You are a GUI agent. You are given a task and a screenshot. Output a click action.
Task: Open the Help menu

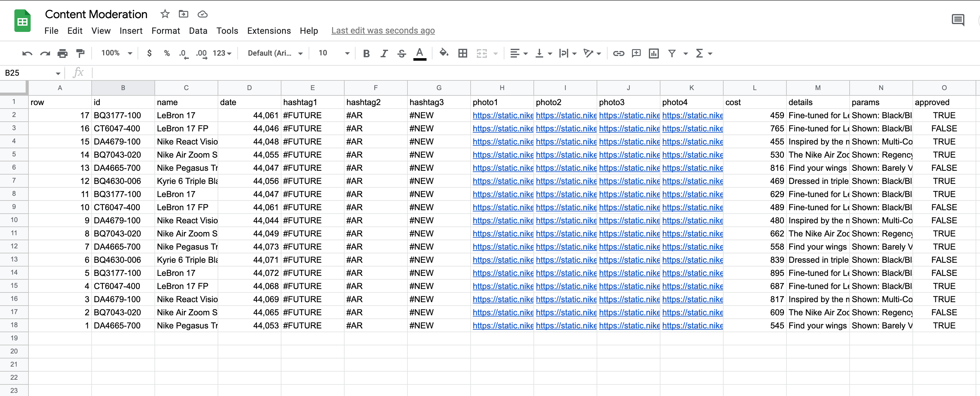(x=309, y=31)
